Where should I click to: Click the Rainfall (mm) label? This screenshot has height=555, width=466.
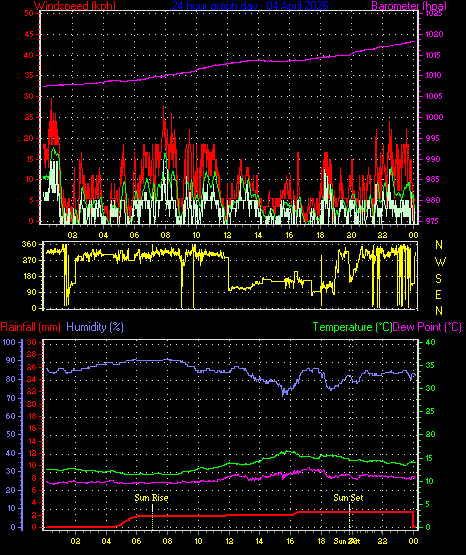pos(30,327)
